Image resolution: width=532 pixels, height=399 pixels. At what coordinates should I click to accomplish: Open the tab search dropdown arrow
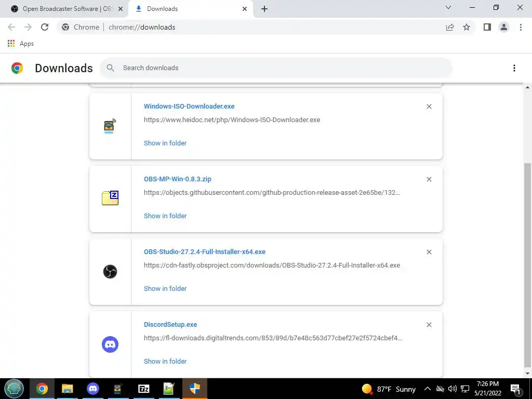448,7
